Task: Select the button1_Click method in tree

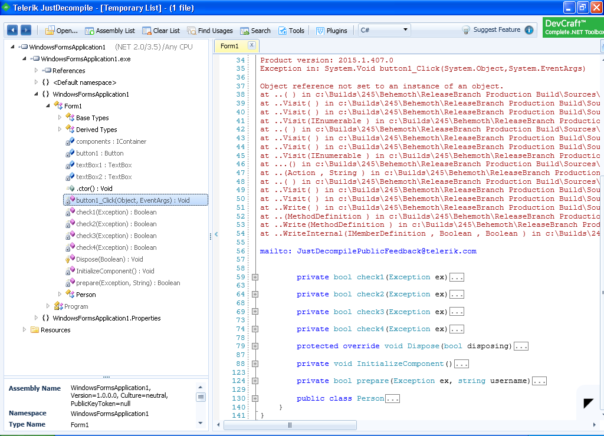Action: tap(136, 200)
